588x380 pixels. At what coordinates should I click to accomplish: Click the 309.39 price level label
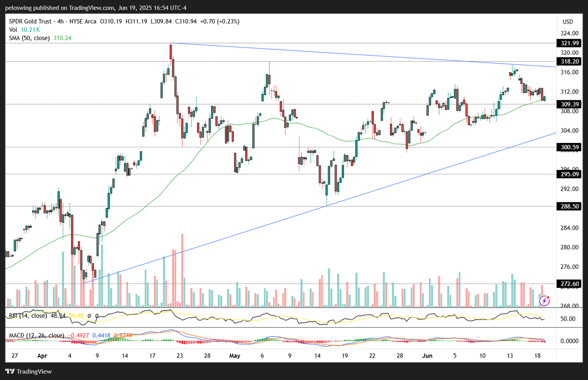tap(569, 104)
